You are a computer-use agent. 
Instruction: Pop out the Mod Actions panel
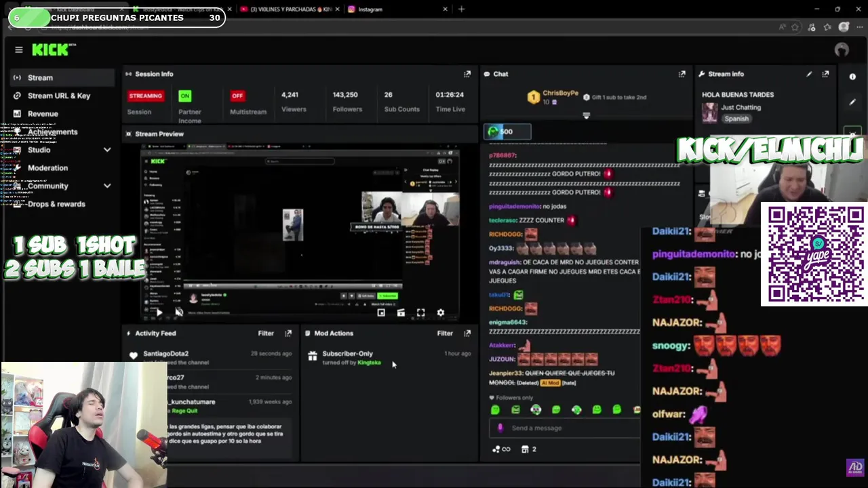(467, 333)
